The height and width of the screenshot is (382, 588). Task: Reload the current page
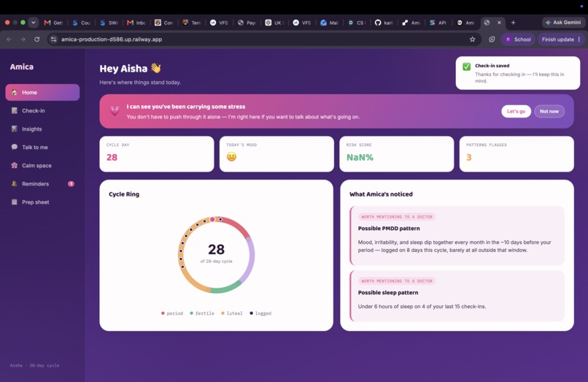(x=36, y=39)
